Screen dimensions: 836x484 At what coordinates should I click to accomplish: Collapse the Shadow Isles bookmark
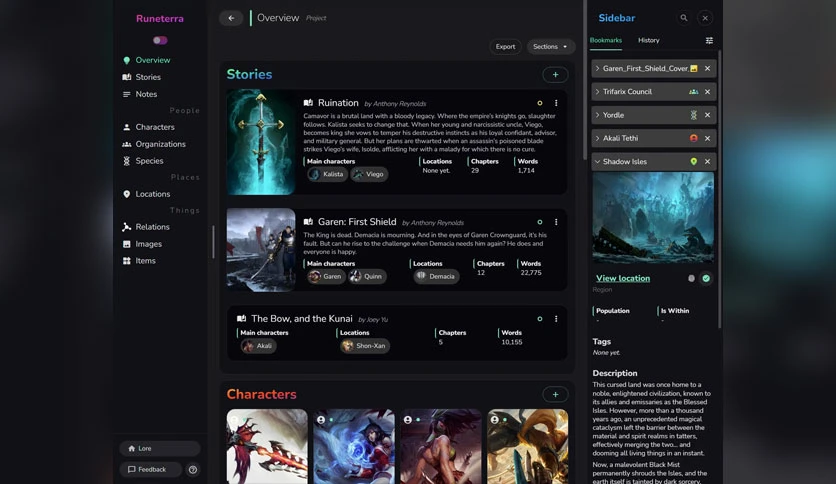(597, 162)
